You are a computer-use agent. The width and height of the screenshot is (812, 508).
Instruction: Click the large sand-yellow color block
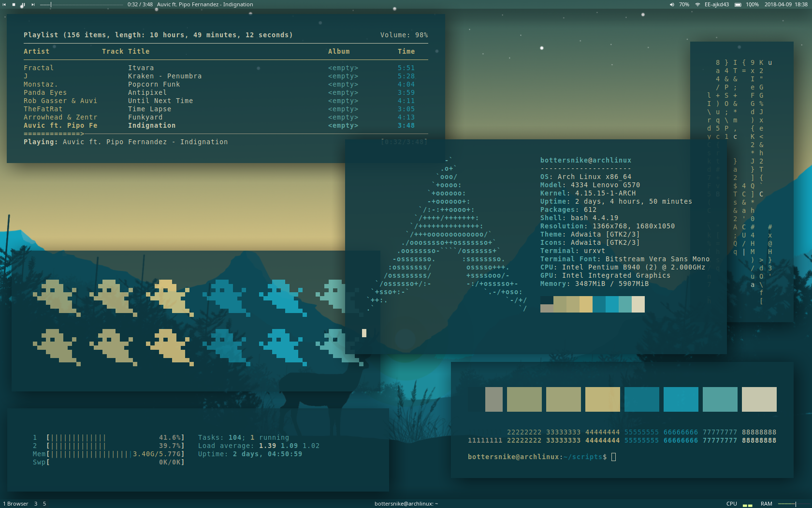(x=603, y=399)
